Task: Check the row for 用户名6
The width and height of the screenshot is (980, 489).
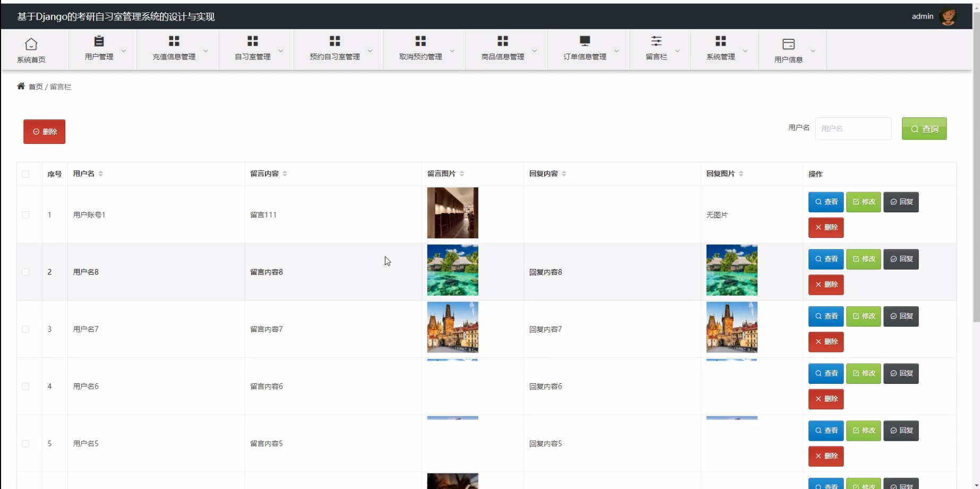Action: tap(25, 387)
